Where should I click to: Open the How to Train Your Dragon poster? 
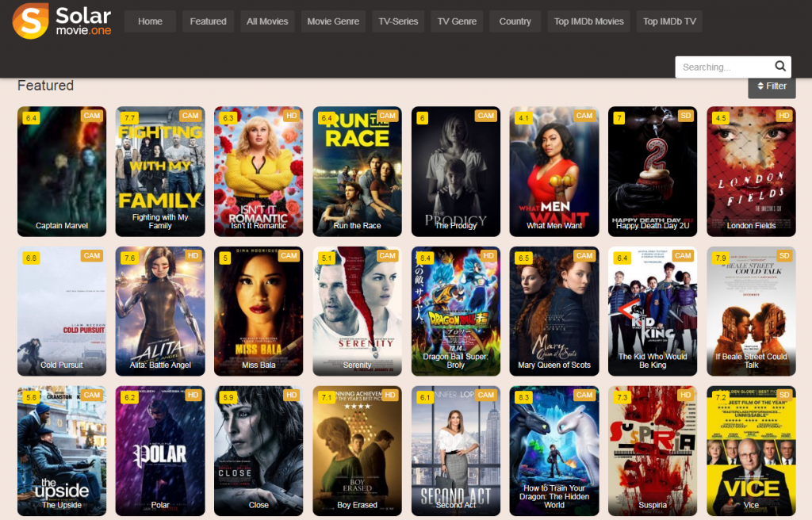click(554, 450)
